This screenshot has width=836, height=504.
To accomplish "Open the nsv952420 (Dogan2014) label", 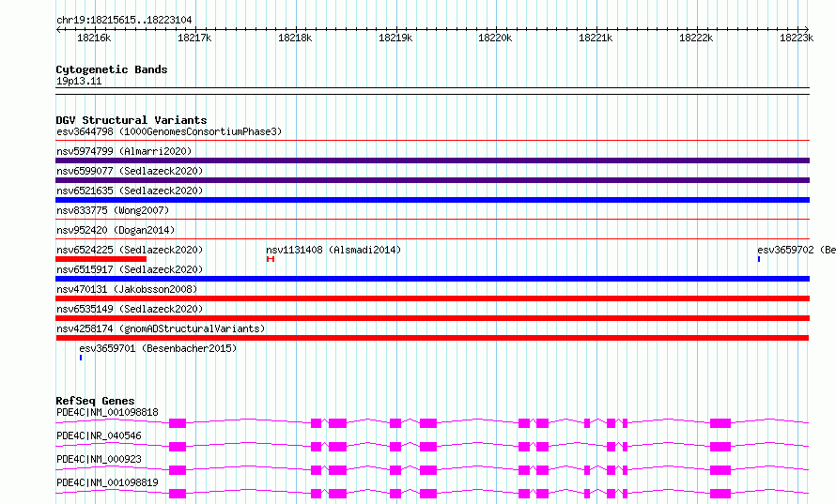I will click(116, 230).
